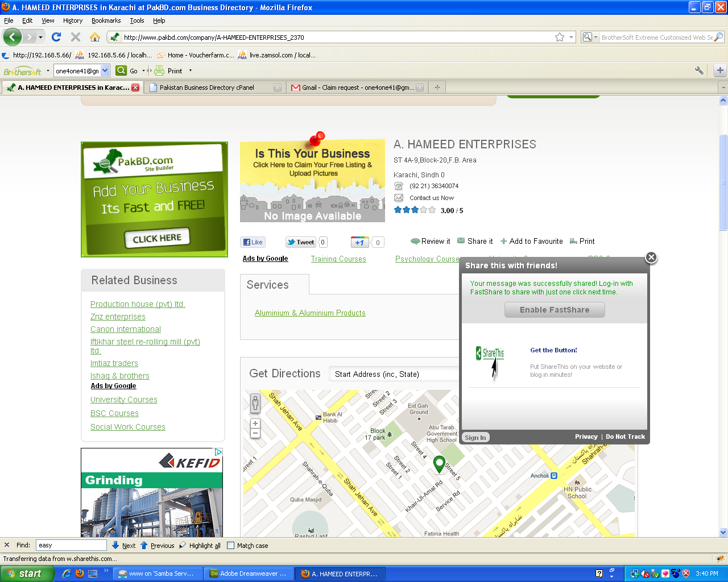Open the Bookmarks menu
Viewport: 728px width, 582px height.
coord(106,20)
